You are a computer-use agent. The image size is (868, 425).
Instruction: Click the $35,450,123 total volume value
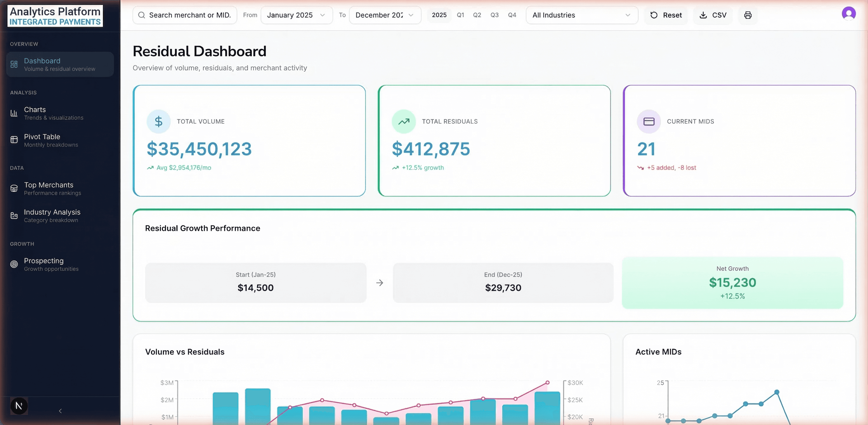point(199,149)
